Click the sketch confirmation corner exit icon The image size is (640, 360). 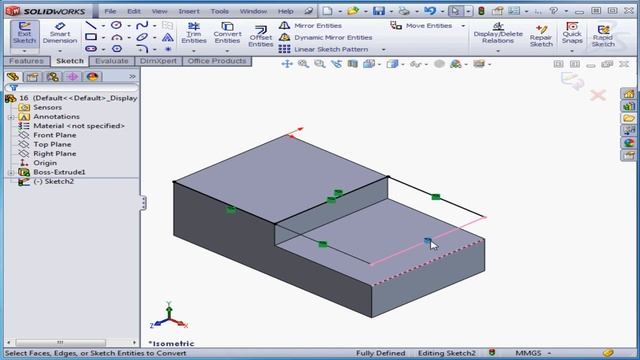click(x=573, y=81)
